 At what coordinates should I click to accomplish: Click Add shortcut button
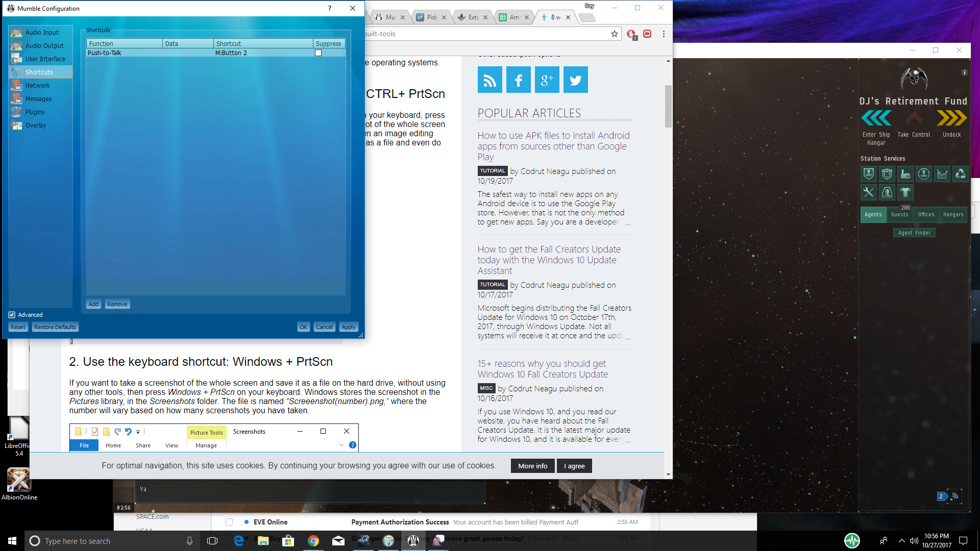(93, 304)
